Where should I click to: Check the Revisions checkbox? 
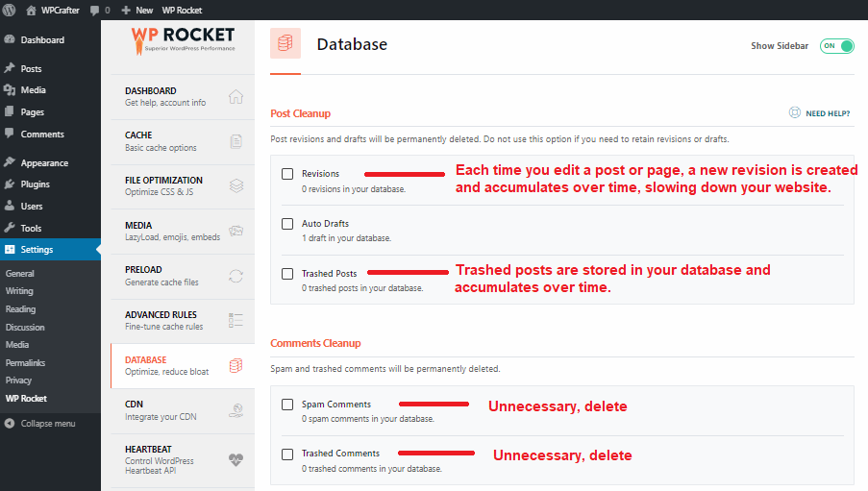(x=287, y=174)
